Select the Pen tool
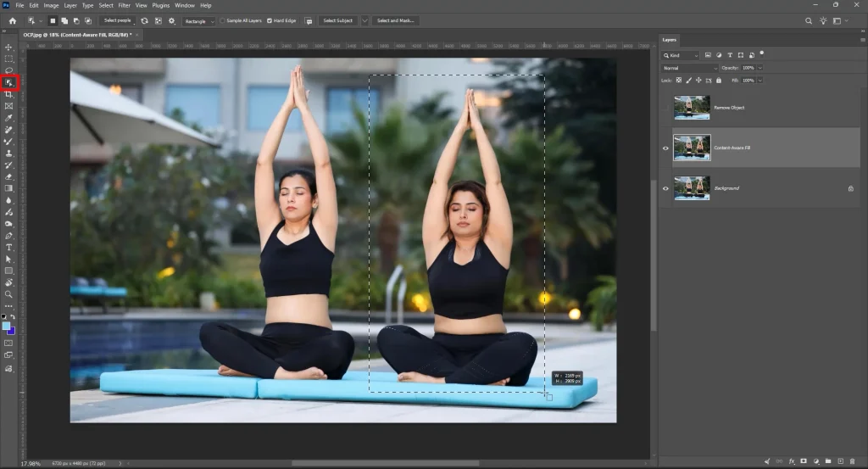The image size is (868, 469). (x=8, y=236)
